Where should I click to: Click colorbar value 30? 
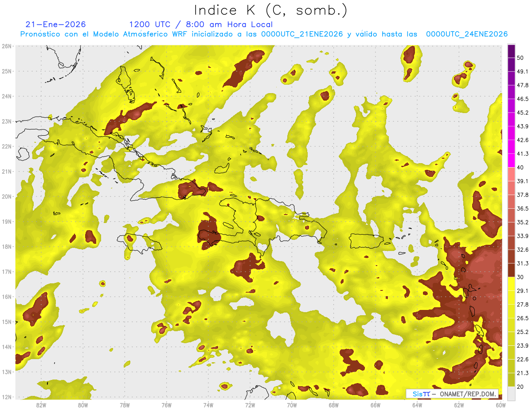coord(520,277)
